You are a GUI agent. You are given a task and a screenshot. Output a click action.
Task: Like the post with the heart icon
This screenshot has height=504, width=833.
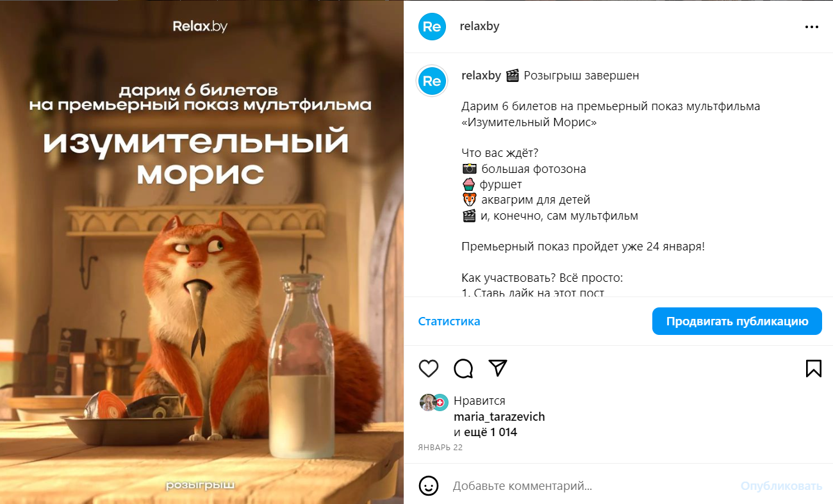[429, 368]
